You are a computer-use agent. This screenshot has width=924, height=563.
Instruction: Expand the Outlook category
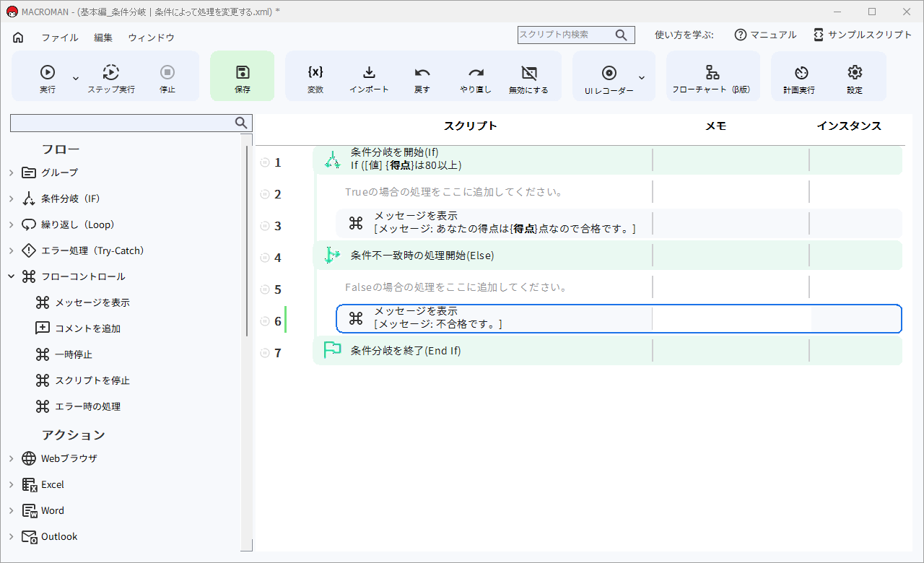click(x=12, y=536)
